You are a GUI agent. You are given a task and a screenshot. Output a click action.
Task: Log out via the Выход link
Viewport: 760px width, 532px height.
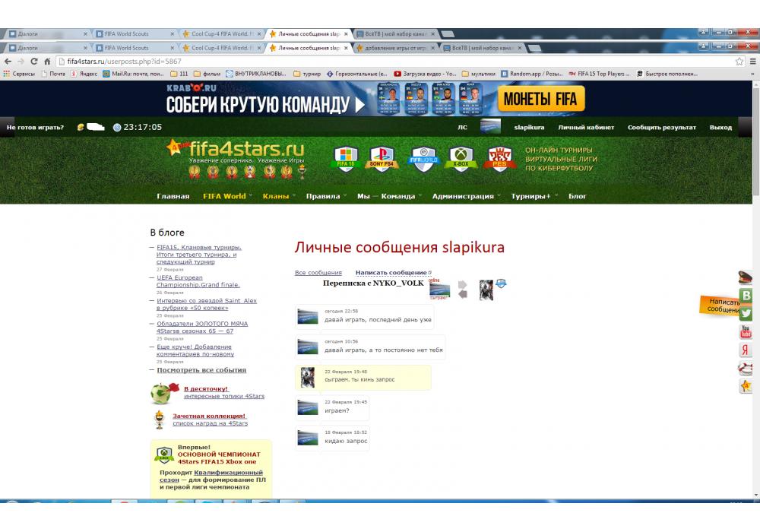(720, 128)
